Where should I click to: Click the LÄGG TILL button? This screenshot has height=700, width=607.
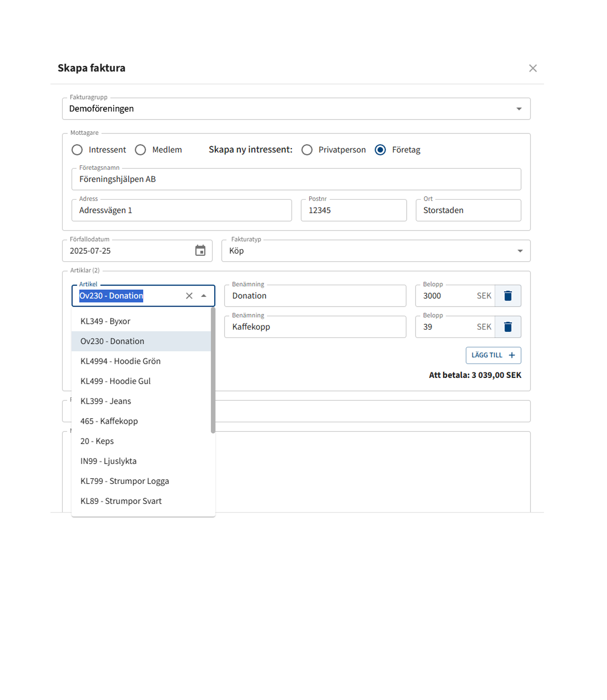click(x=493, y=356)
